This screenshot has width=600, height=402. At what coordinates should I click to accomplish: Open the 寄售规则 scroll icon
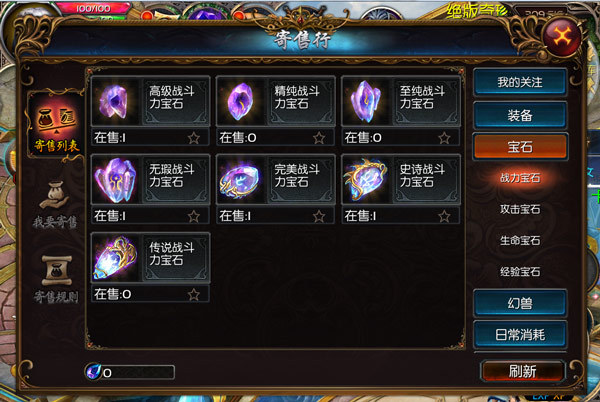(x=56, y=271)
